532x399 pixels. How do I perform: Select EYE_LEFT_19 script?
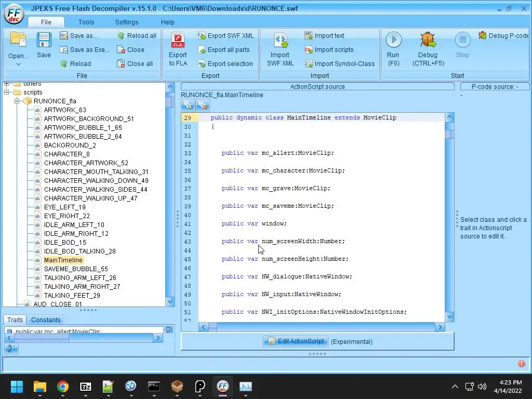point(64,207)
